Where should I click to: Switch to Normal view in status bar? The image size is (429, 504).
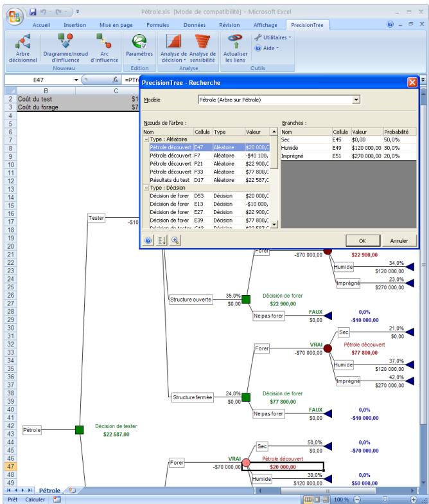click(x=308, y=500)
